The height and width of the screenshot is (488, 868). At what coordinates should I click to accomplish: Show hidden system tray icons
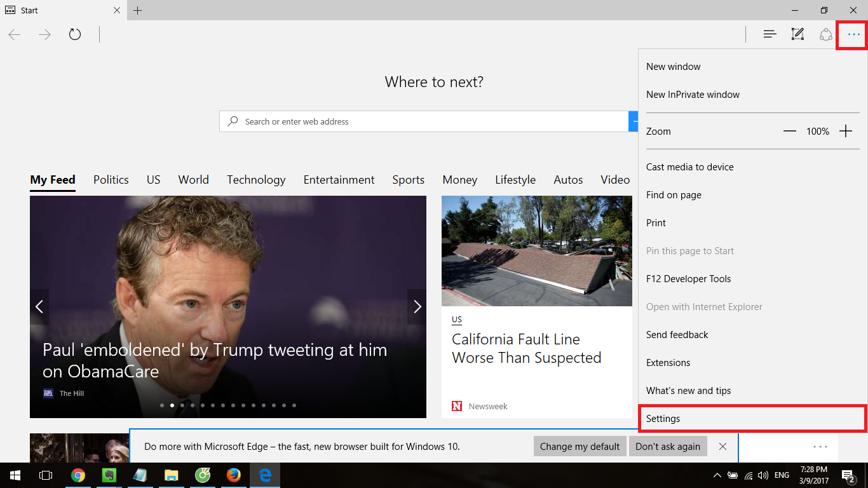click(x=717, y=475)
